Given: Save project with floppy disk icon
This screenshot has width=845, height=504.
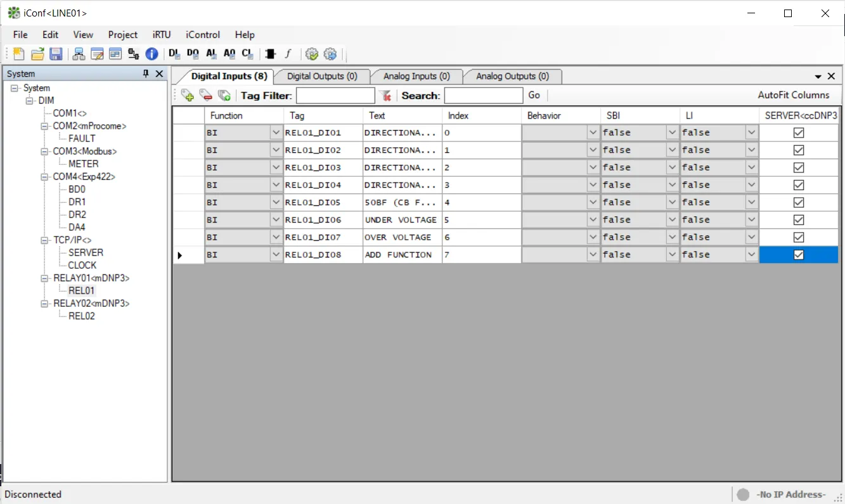Looking at the screenshot, I should (x=56, y=54).
